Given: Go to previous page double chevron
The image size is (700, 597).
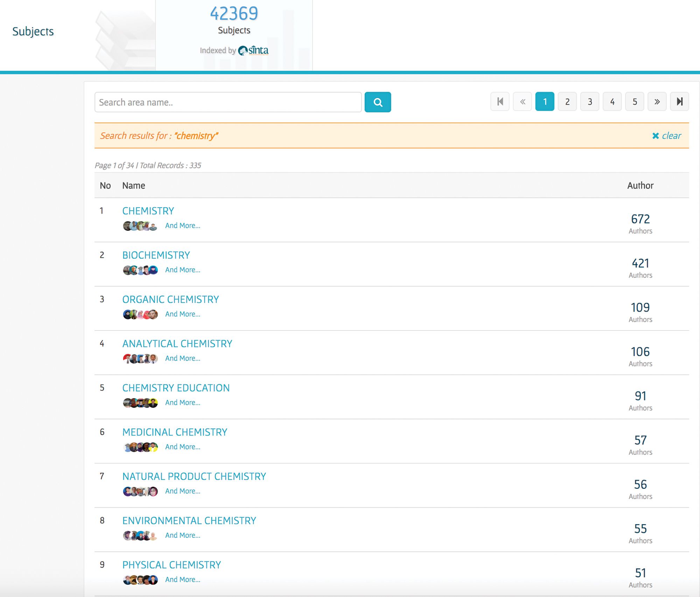Looking at the screenshot, I should click(x=522, y=102).
